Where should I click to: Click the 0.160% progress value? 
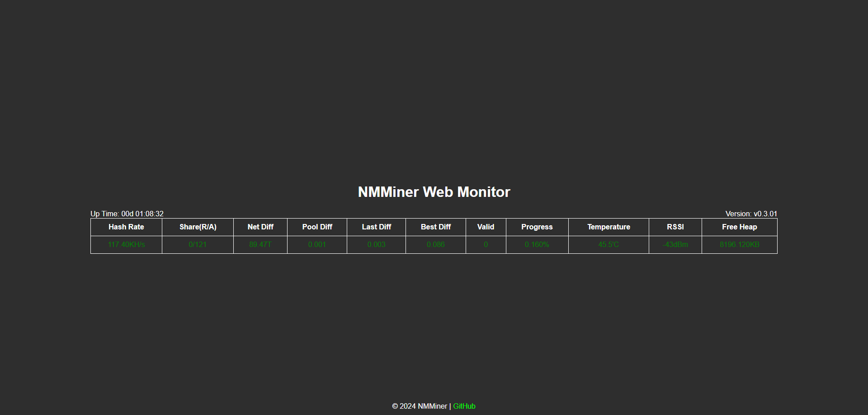[x=537, y=244]
